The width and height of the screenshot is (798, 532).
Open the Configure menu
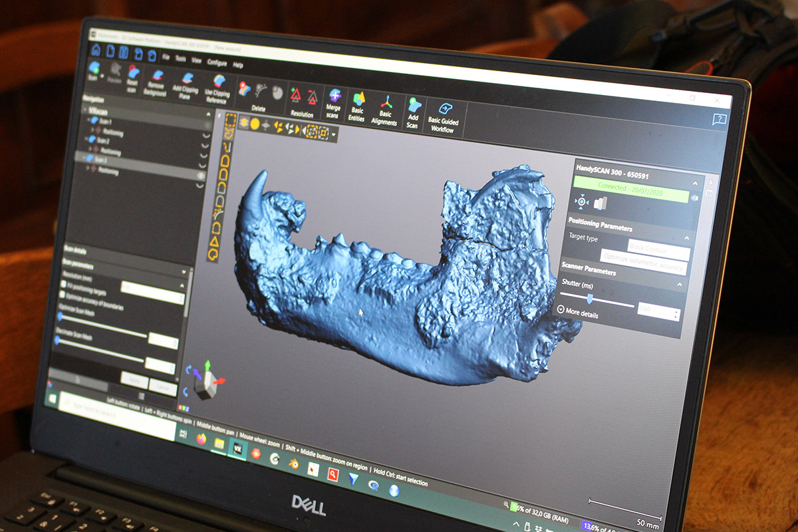point(217,63)
